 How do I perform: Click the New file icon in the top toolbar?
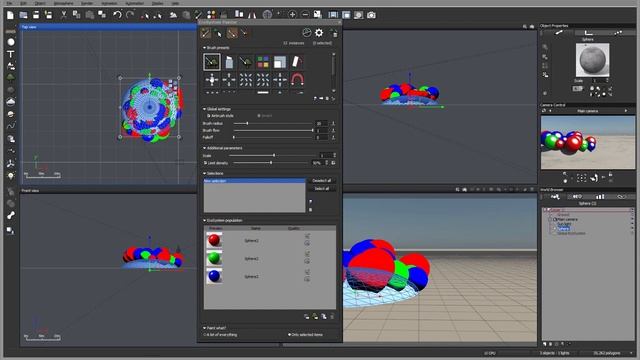coord(10,15)
